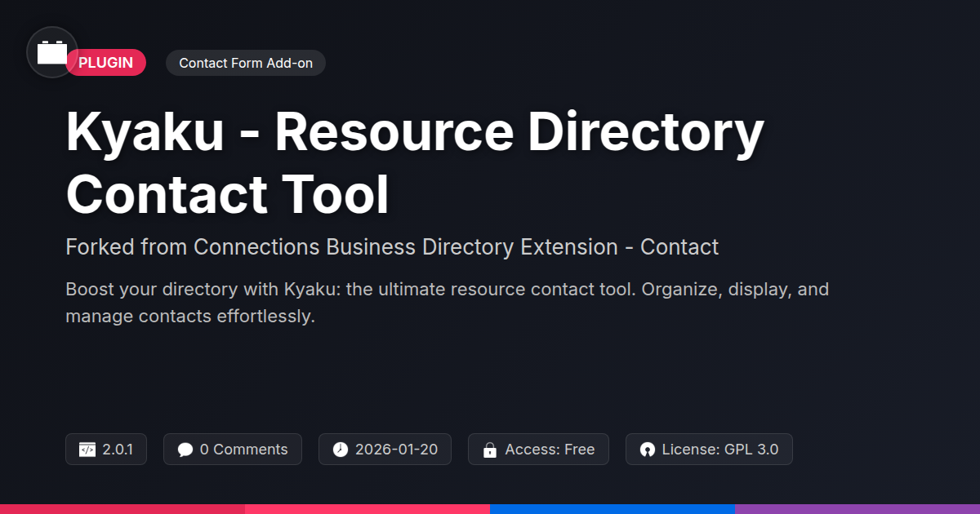Click the Access: Free label
980x514 pixels.
pyautogui.click(x=550, y=450)
